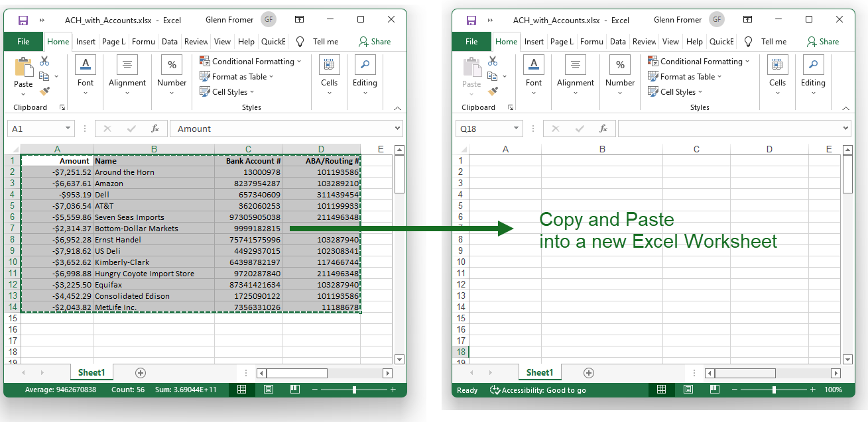Open File tab in left window
This screenshot has height=422, width=868.
tap(23, 41)
